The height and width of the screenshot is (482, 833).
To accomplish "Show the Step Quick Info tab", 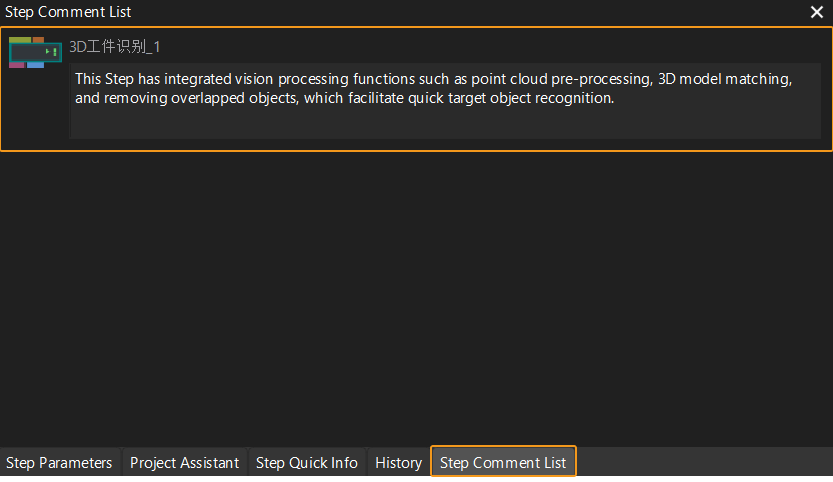I will click(x=306, y=463).
